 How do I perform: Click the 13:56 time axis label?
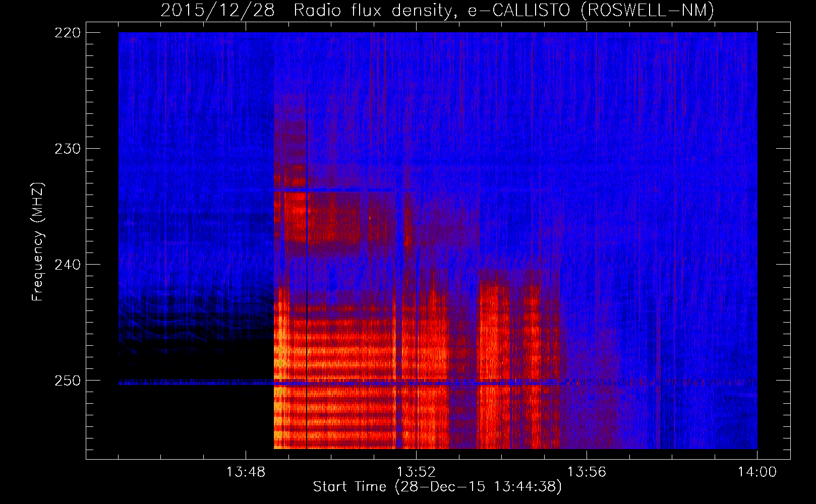point(587,472)
